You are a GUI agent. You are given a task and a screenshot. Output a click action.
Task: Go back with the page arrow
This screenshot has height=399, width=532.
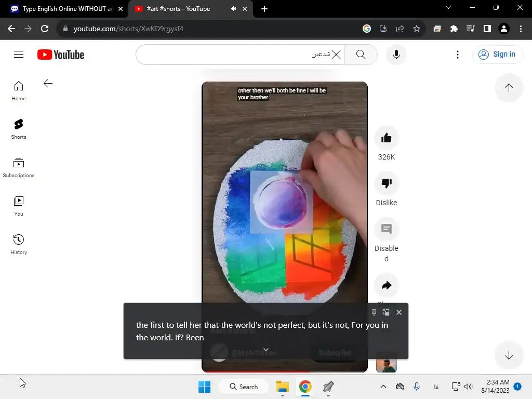tap(48, 84)
